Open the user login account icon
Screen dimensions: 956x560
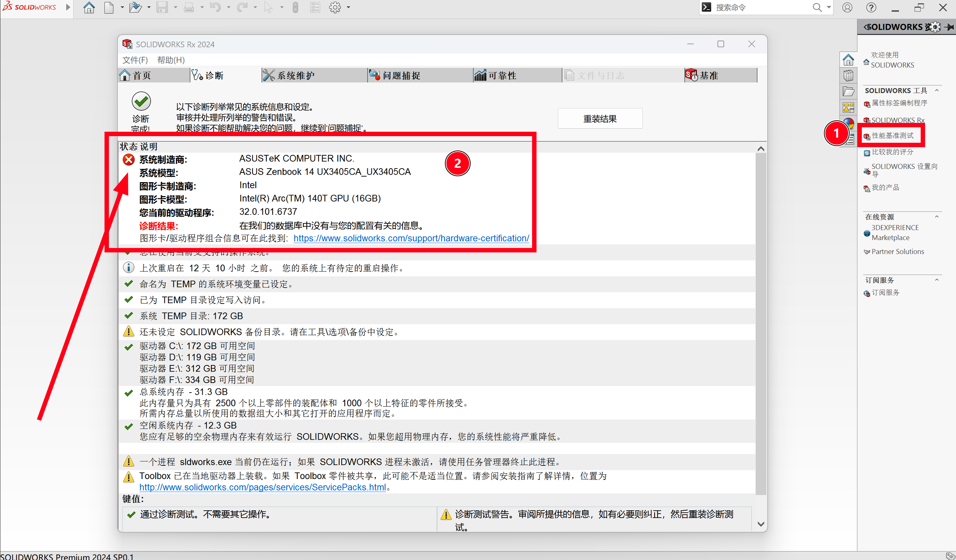tap(847, 8)
